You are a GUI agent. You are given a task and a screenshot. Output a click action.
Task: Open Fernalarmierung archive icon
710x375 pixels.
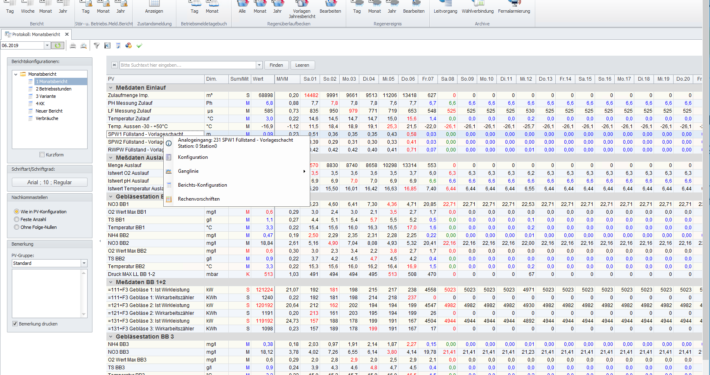click(514, 7)
